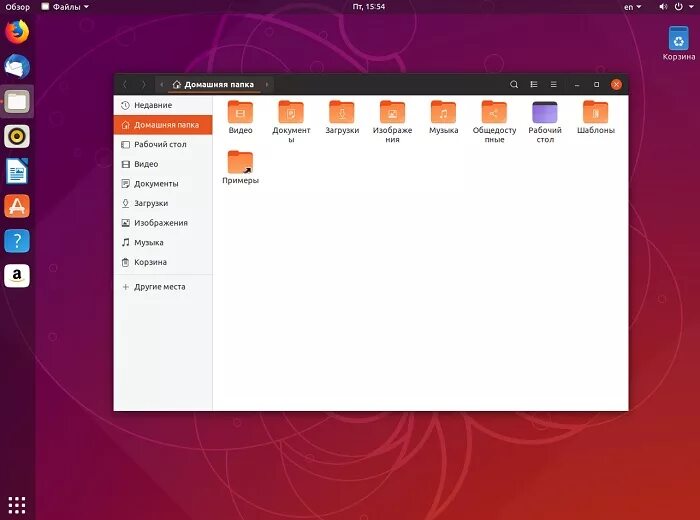Open the Файлы app menu in top bar
Screen dimensions: 700x520
(65, 7)
